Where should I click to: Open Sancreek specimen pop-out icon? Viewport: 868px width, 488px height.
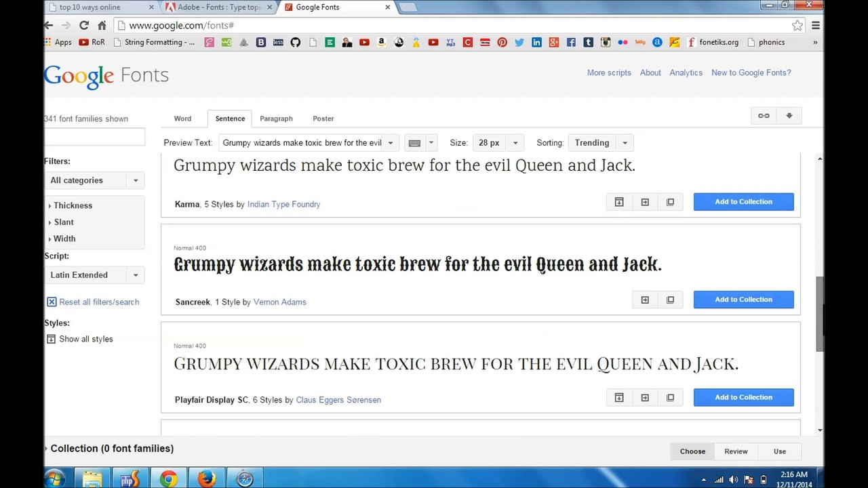click(645, 300)
